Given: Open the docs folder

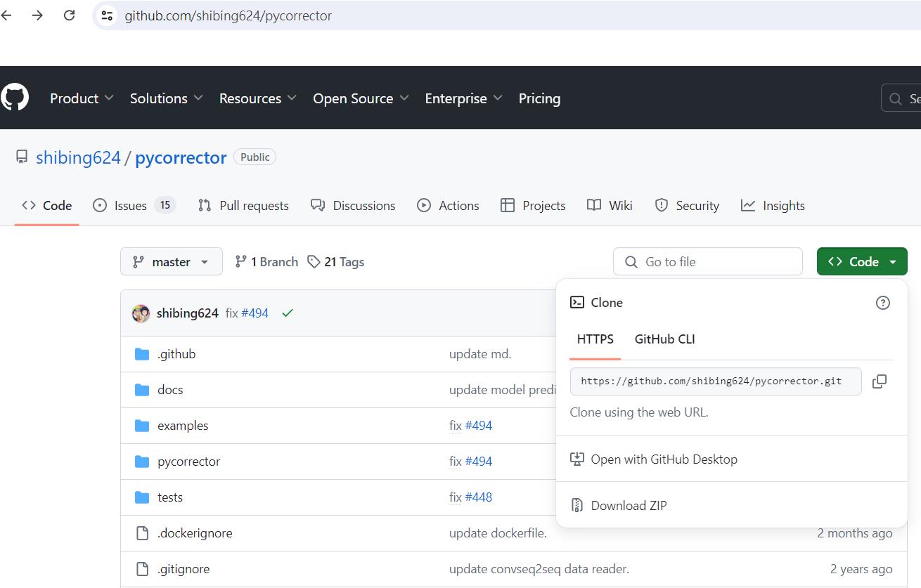Looking at the screenshot, I should coord(170,390).
